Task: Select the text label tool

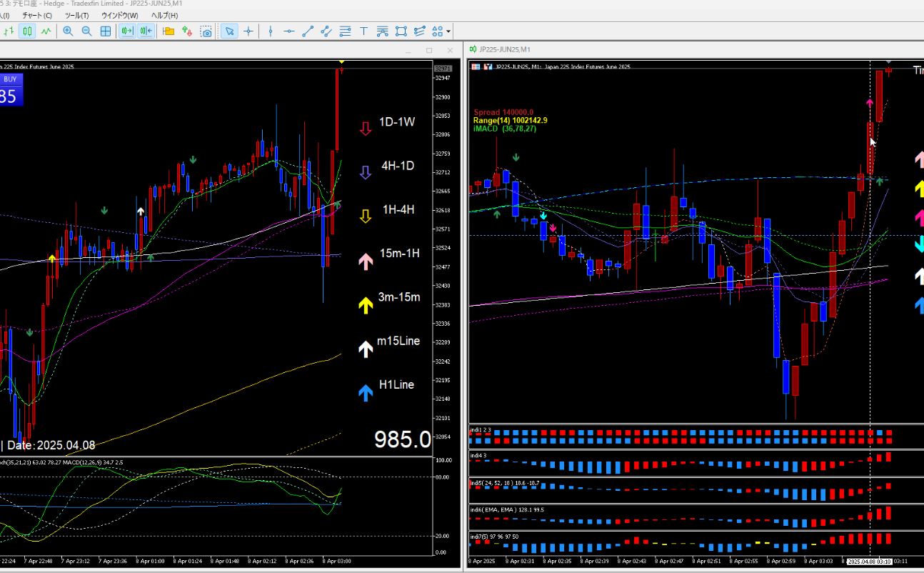Action: 363,31
